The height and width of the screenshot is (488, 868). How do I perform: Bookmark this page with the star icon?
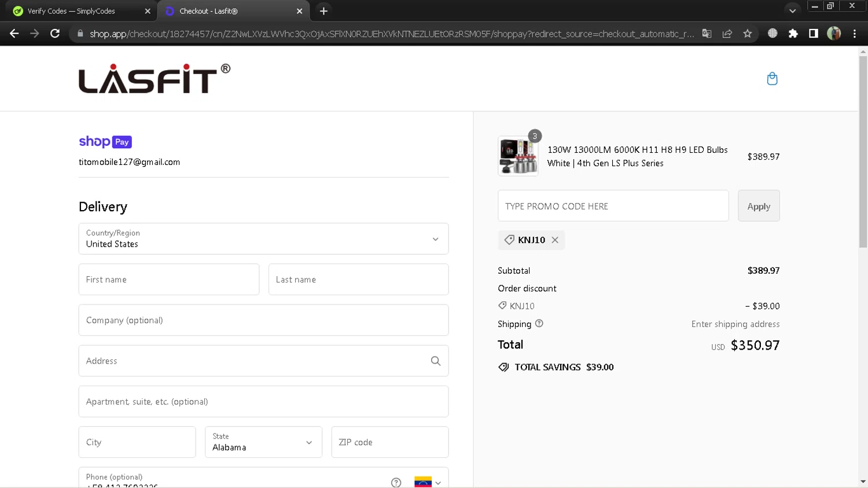tap(748, 34)
